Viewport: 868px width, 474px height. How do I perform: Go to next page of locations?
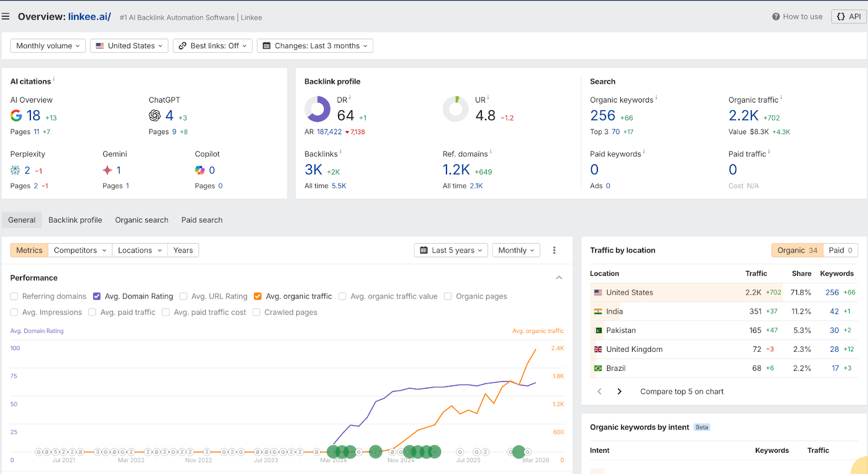pos(620,391)
